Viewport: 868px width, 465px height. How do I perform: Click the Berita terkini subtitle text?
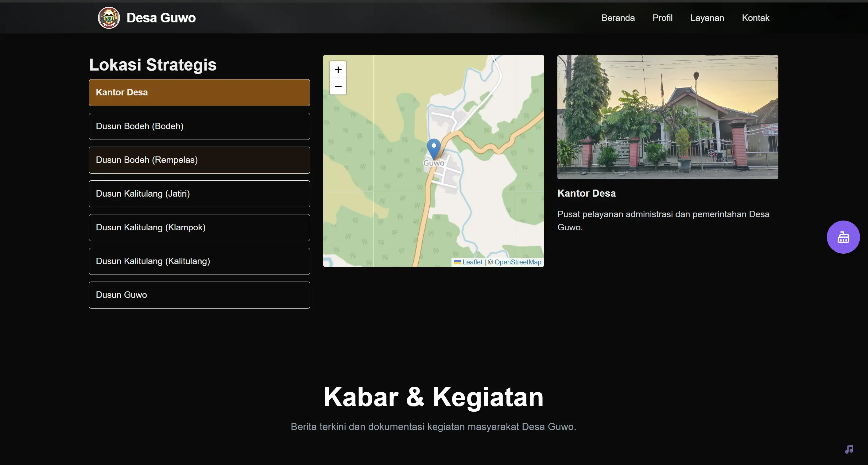[433, 427]
